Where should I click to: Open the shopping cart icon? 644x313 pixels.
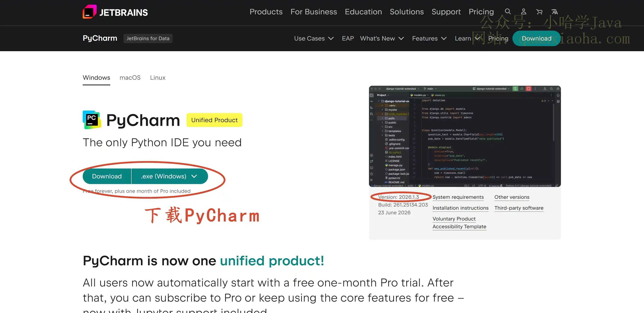click(539, 11)
